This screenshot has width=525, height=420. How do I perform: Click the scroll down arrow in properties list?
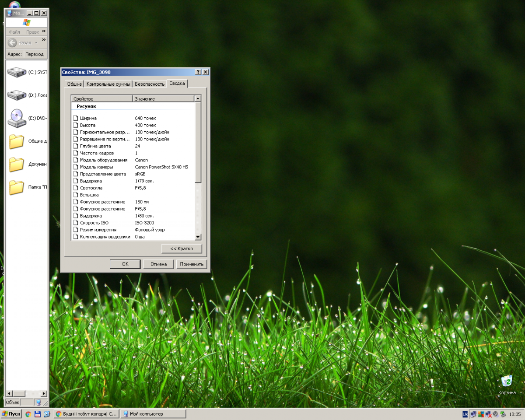point(198,237)
